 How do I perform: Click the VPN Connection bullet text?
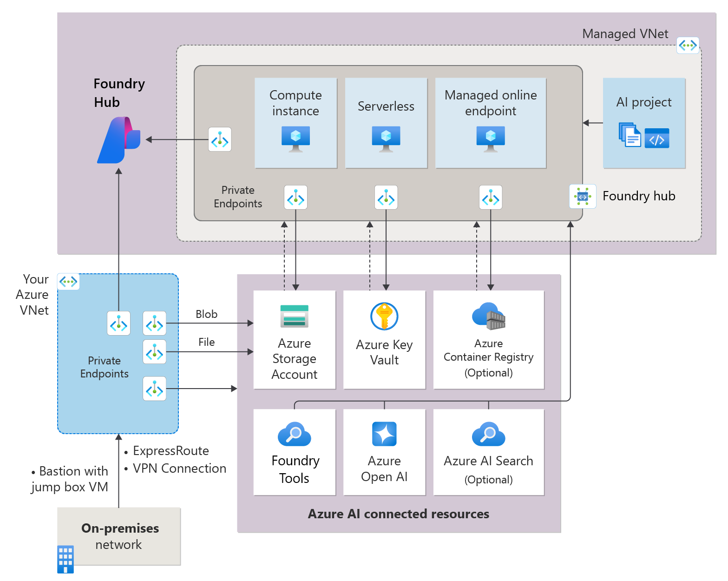[179, 469]
